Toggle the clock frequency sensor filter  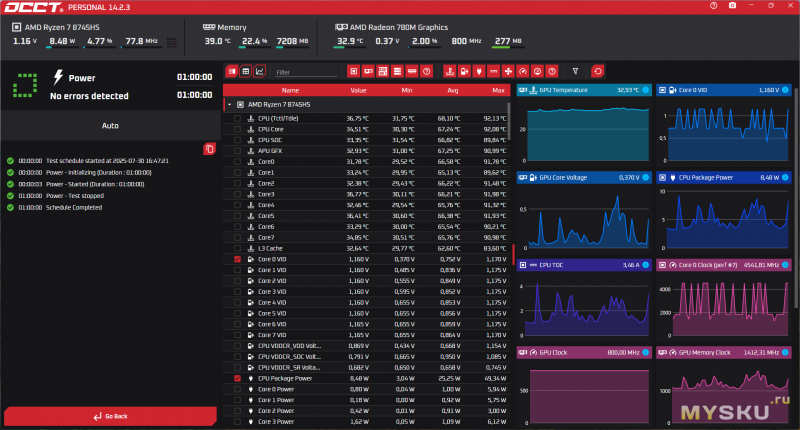coord(522,71)
